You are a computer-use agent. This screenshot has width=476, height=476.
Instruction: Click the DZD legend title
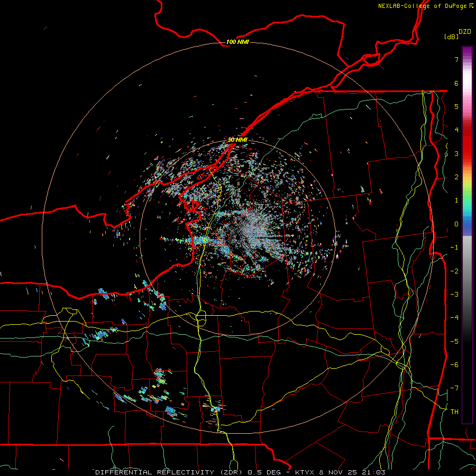465,32
